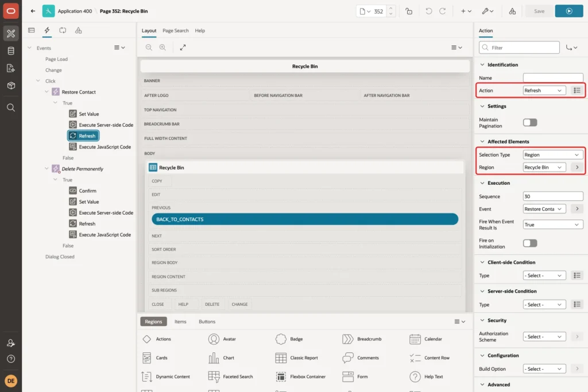
Task: Open App Builder from left sidebar
Action: click(x=11, y=33)
